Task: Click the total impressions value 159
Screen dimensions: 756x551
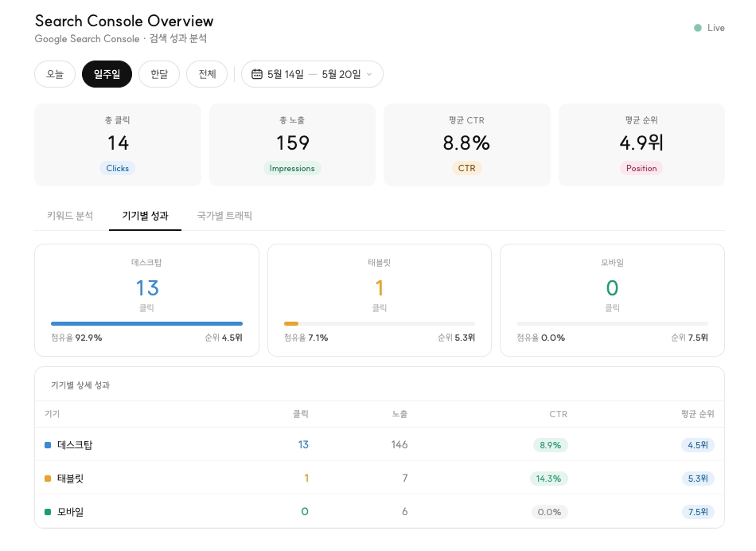Action: (292, 143)
